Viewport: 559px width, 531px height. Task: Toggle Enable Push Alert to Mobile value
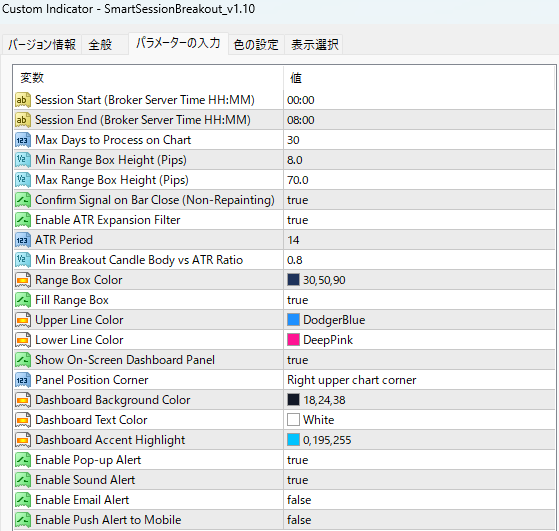point(420,520)
